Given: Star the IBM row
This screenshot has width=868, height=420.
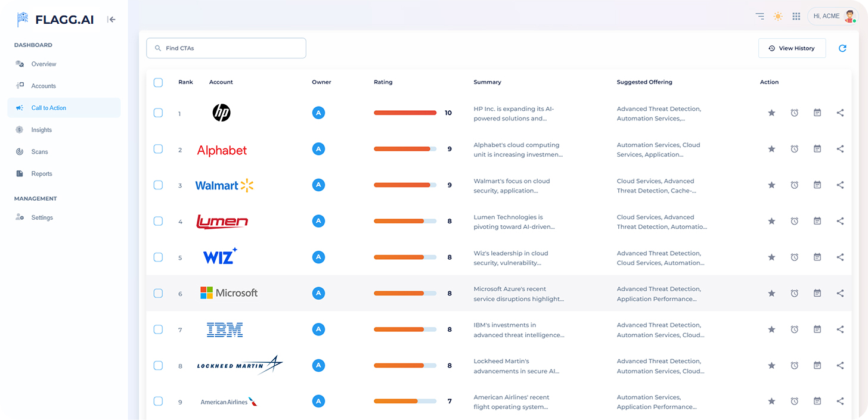Looking at the screenshot, I should coord(771,329).
